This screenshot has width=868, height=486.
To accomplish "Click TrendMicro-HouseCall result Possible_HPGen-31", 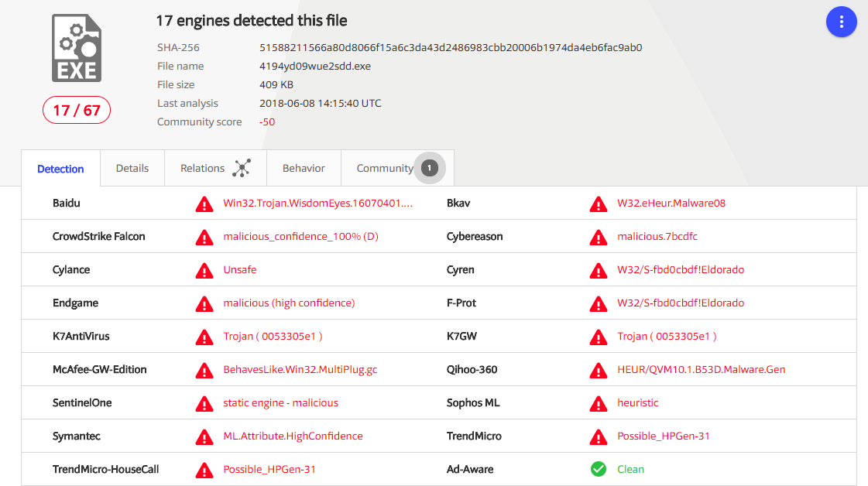I will pos(269,469).
